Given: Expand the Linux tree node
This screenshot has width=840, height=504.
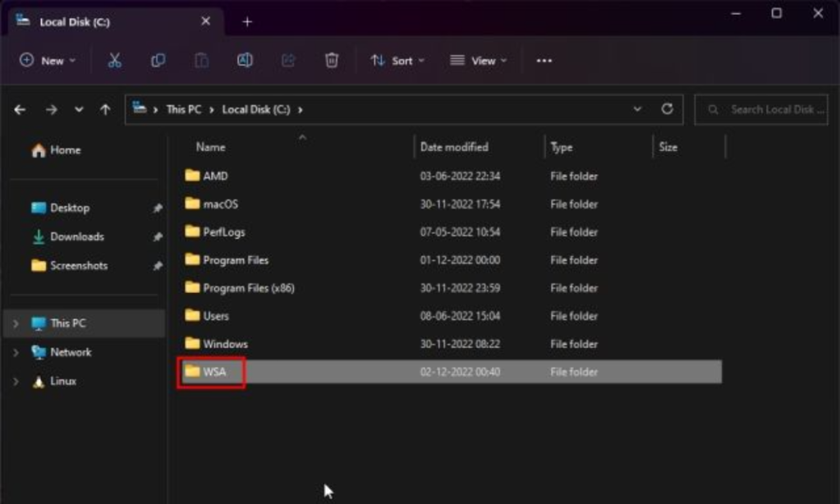Looking at the screenshot, I should pyautogui.click(x=16, y=382).
